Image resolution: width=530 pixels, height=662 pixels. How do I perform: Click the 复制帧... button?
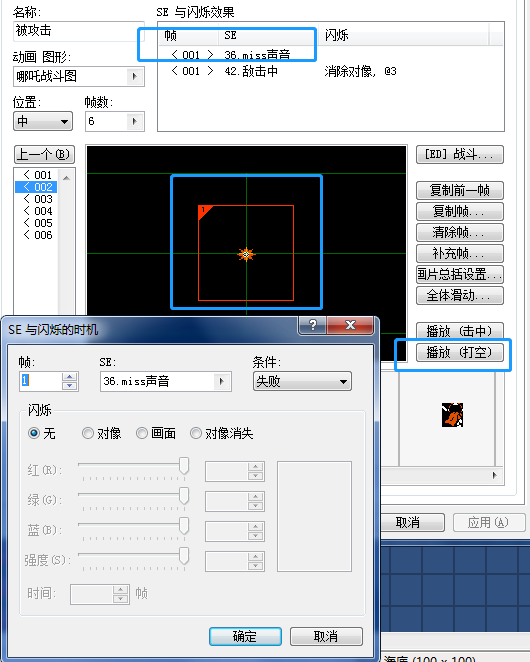tap(459, 211)
